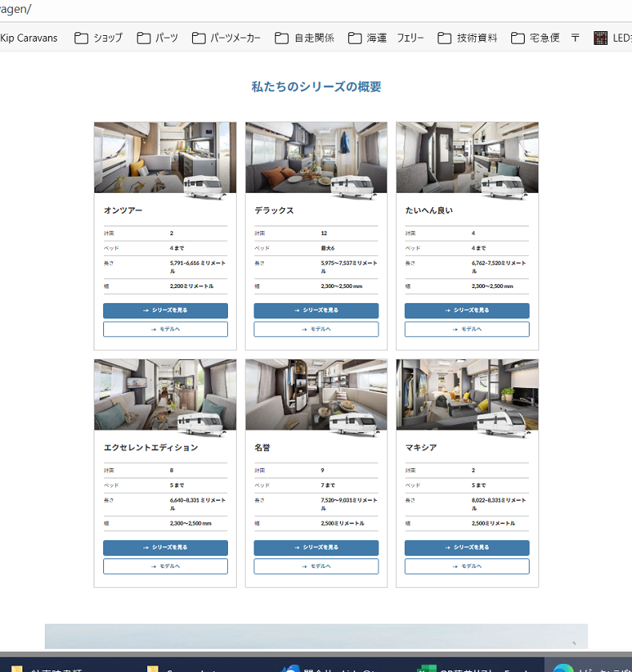The height and width of the screenshot is (672, 632).
Task: Select デラックス bed value 最大6
Action: coord(328,248)
